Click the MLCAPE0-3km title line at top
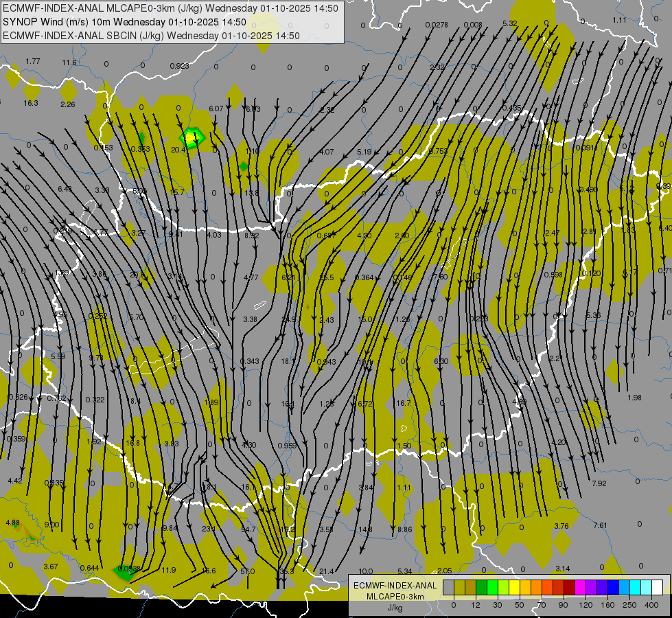672x618 pixels. tap(170, 8)
